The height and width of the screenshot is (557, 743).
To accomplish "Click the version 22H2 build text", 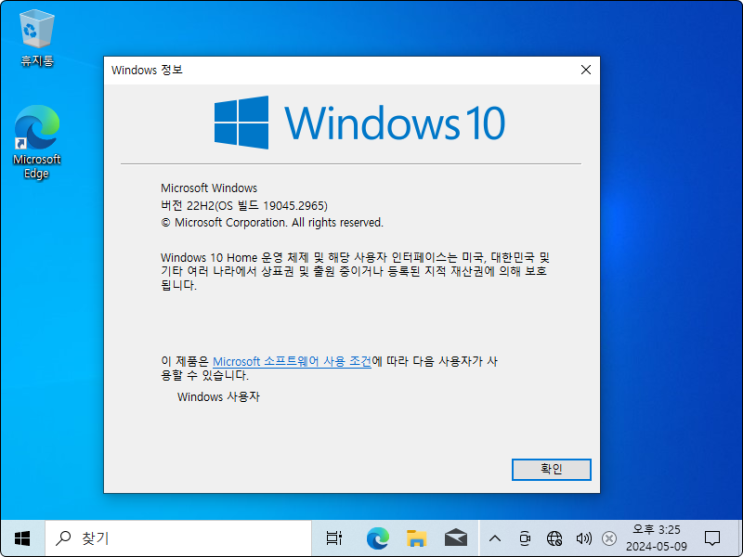I will [x=244, y=206].
